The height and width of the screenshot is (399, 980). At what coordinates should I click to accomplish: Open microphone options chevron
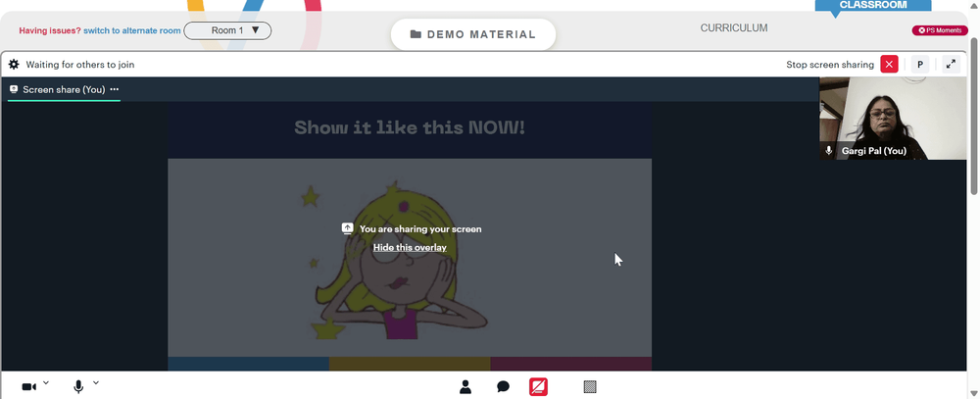click(96, 382)
